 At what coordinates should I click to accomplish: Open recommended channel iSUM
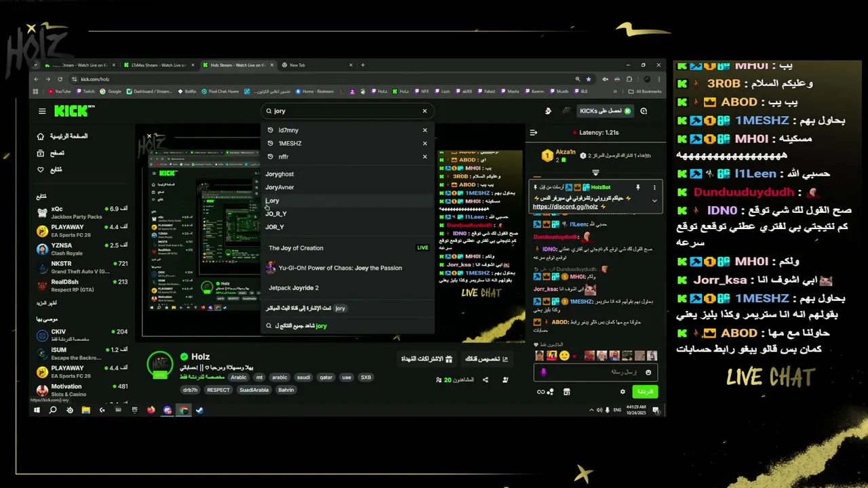click(81, 354)
